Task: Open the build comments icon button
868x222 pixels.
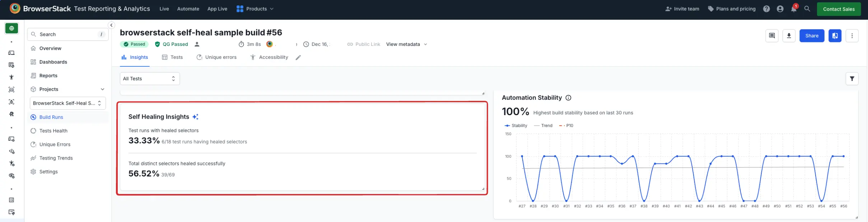Action: 772,36
